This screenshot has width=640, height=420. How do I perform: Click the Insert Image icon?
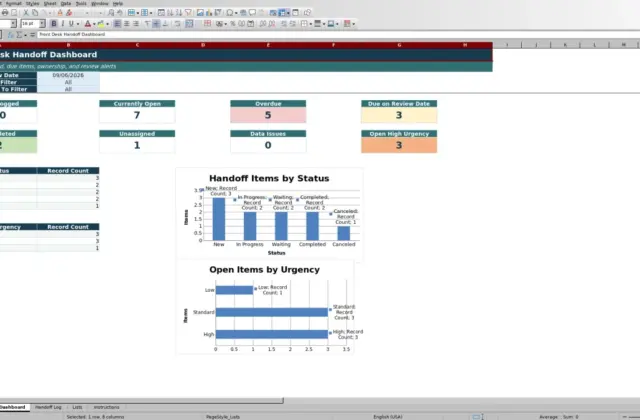200,13
